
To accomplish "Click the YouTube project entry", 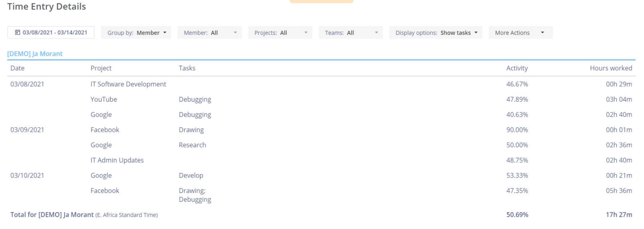I will coord(104,100).
